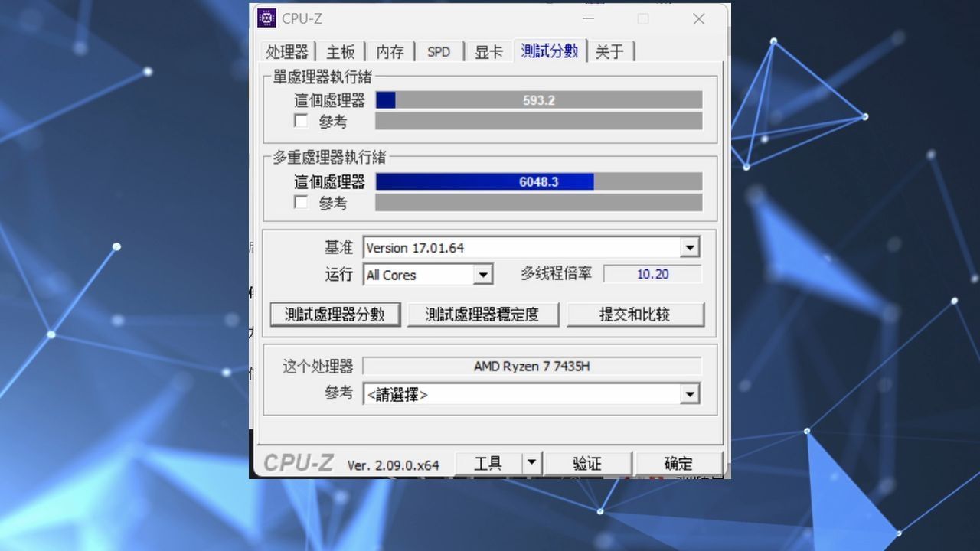
Task: Switch to the 显卡 tab
Action: pos(488,52)
